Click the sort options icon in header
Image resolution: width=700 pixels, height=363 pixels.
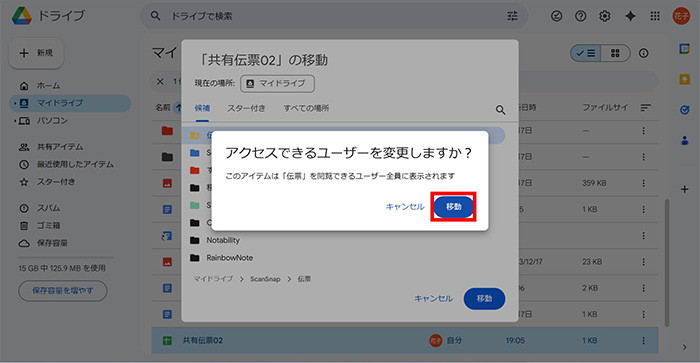tap(646, 108)
